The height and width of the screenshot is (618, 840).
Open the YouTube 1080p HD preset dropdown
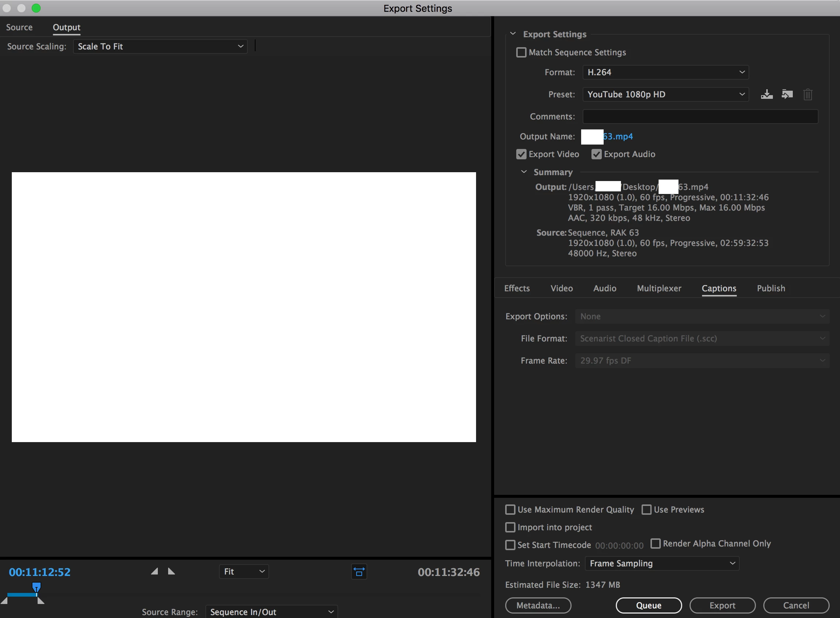[665, 94]
